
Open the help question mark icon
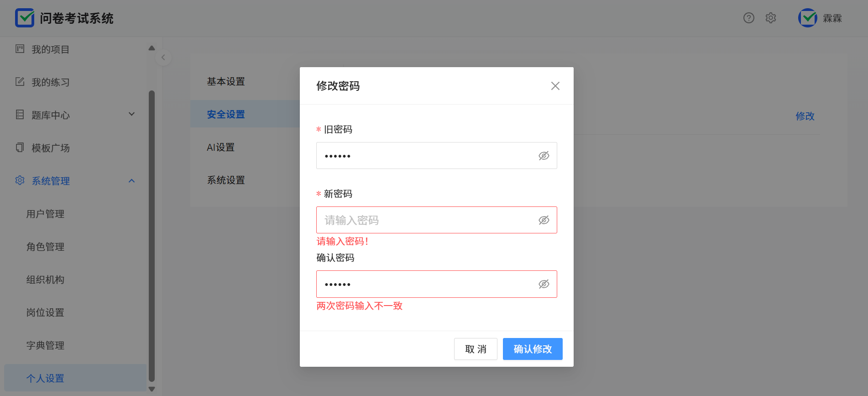pyautogui.click(x=749, y=18)
